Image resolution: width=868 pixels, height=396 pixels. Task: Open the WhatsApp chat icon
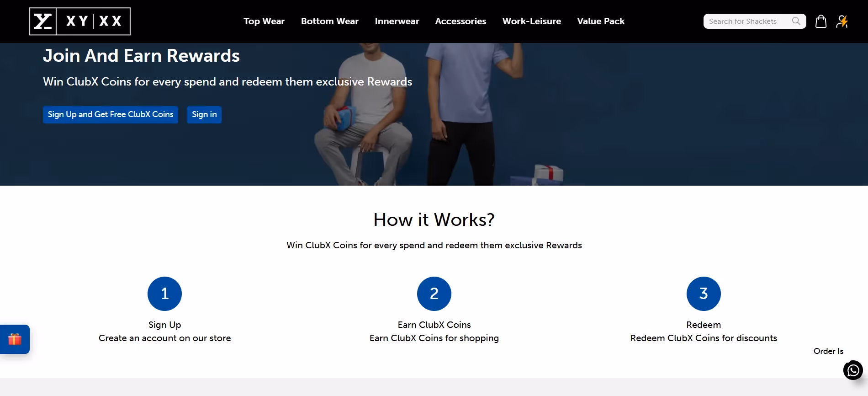[853, 370]
